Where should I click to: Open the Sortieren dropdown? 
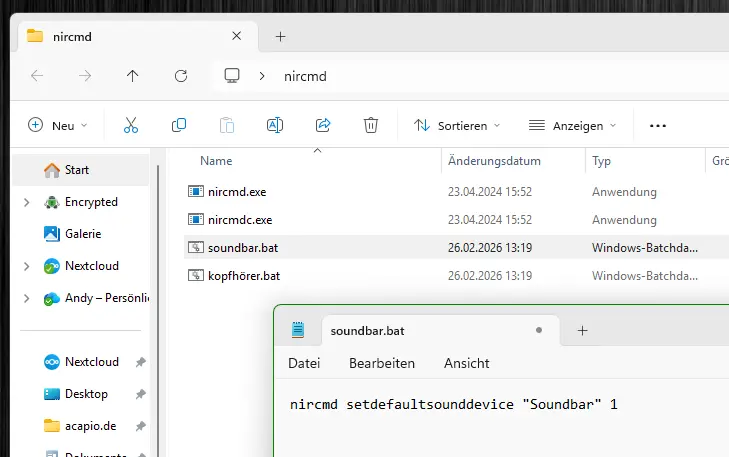(x=457, y=126)
